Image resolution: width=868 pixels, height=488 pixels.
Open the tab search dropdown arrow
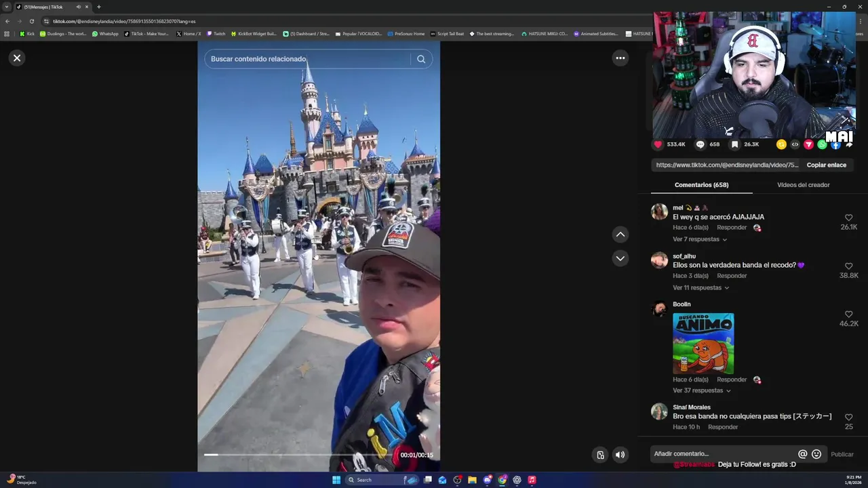pyautogui.click(x=7, y=7)
